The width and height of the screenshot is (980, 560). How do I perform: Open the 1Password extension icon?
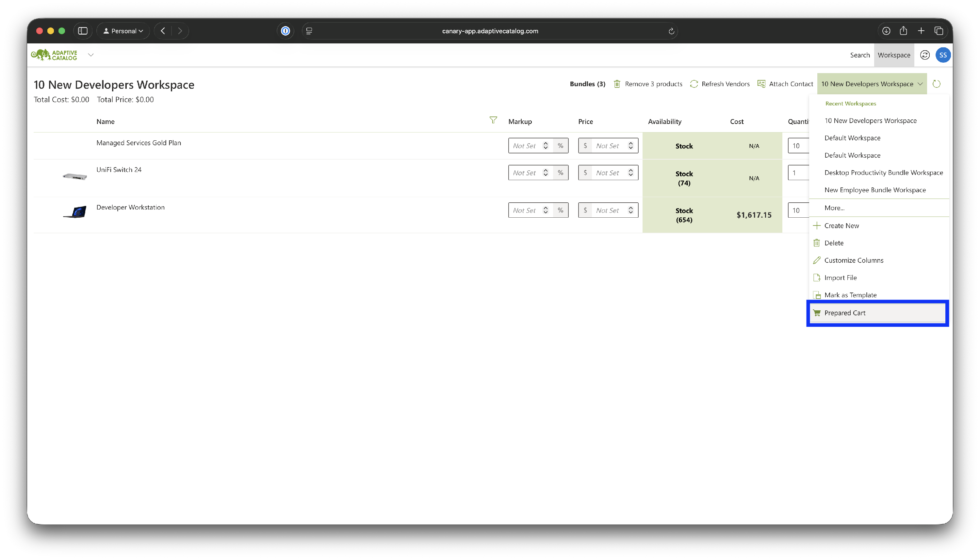(285, 31)
